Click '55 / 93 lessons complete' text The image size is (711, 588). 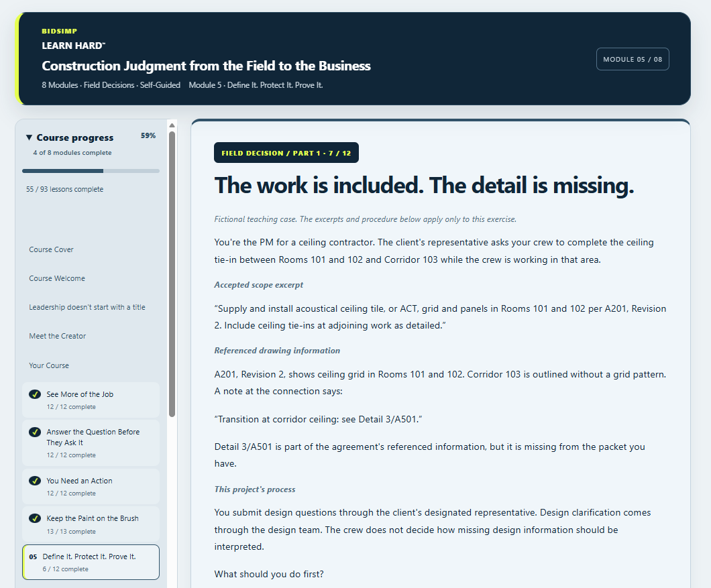tap(64, 189)
